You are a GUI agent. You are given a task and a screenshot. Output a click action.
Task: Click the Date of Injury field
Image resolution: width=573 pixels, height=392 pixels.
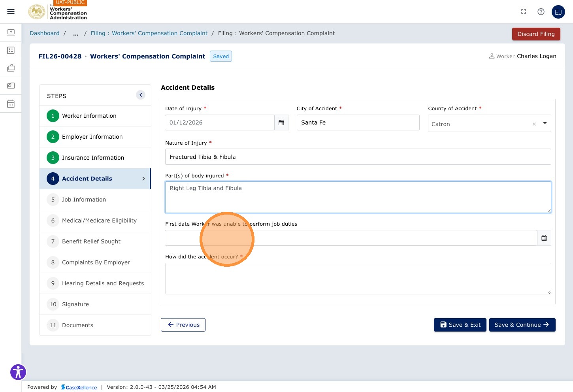(x=220, y=122)
